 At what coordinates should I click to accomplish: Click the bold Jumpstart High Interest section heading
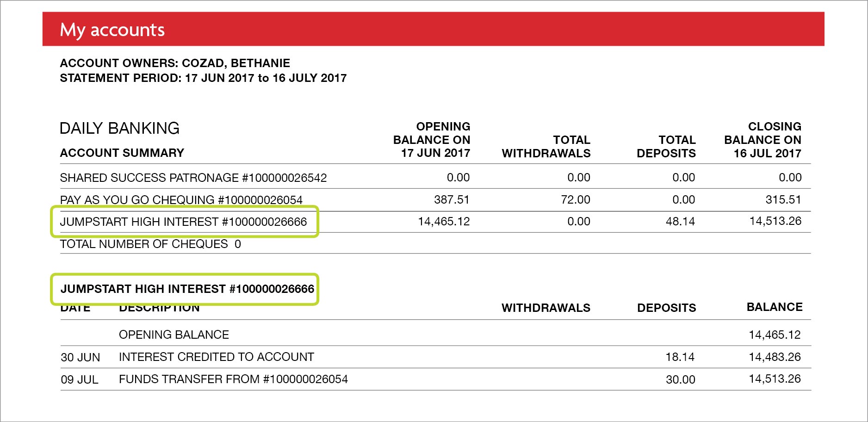[187, 289]
